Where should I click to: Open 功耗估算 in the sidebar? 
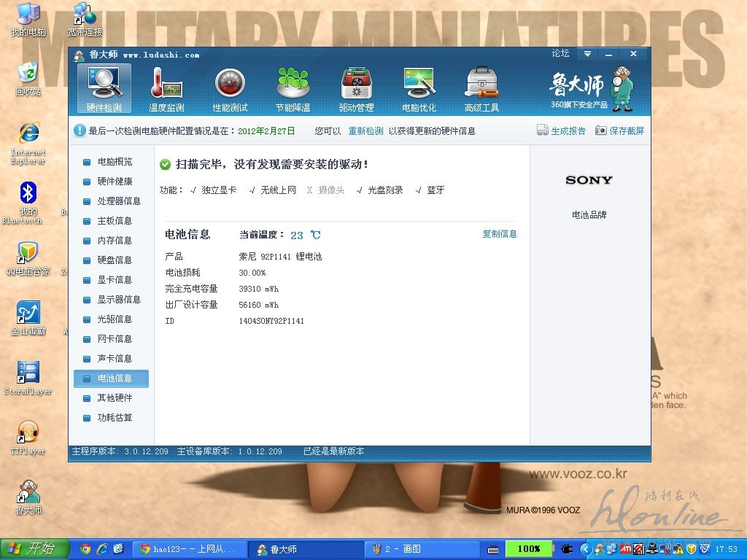pos(115,418)
